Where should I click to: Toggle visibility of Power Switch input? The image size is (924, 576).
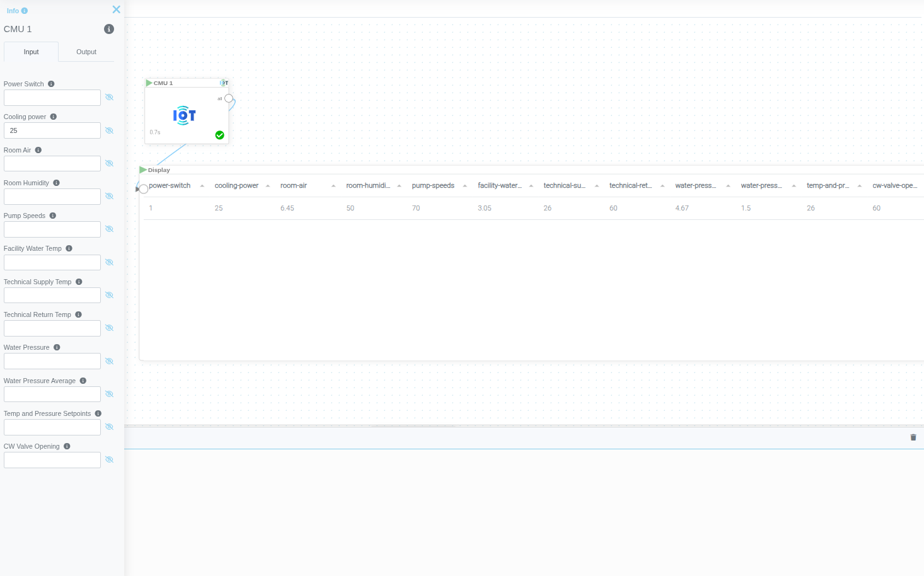109,98
